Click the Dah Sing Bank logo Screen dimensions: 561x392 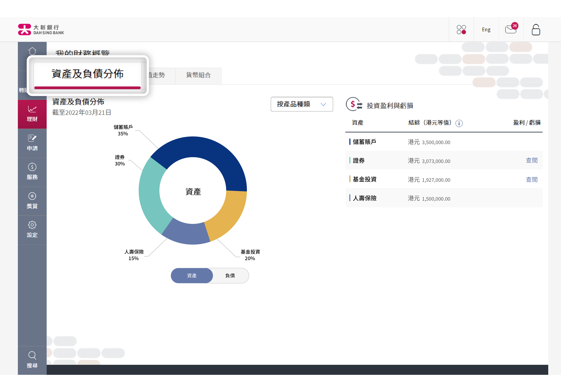41,30
